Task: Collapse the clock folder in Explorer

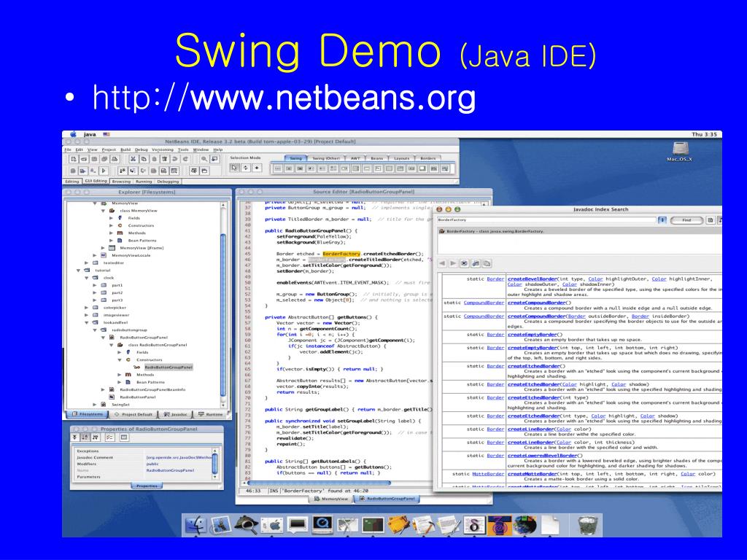Action: (x=87, y=278)
